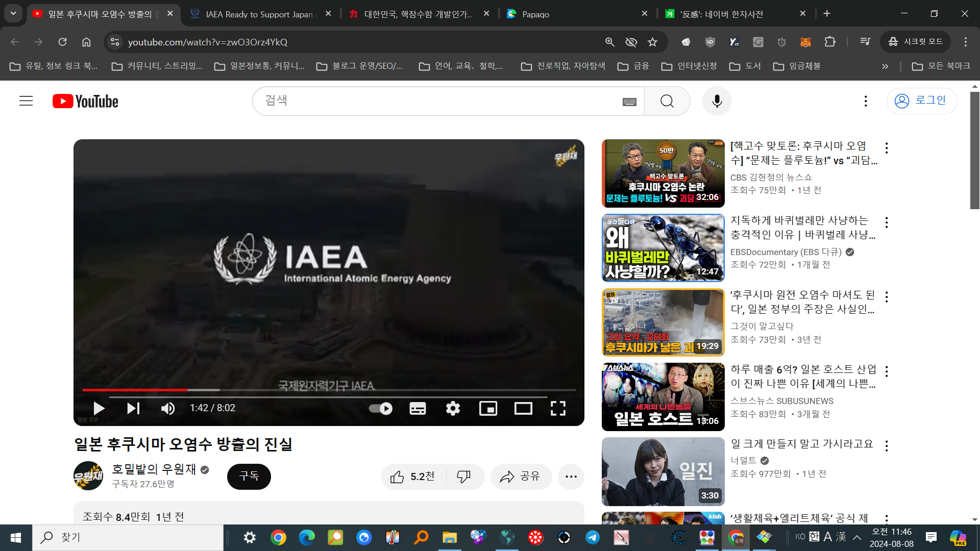Expand hidden bookmarks with double chevron
Screen dimensions: 980x551
(x=885, y=66)
